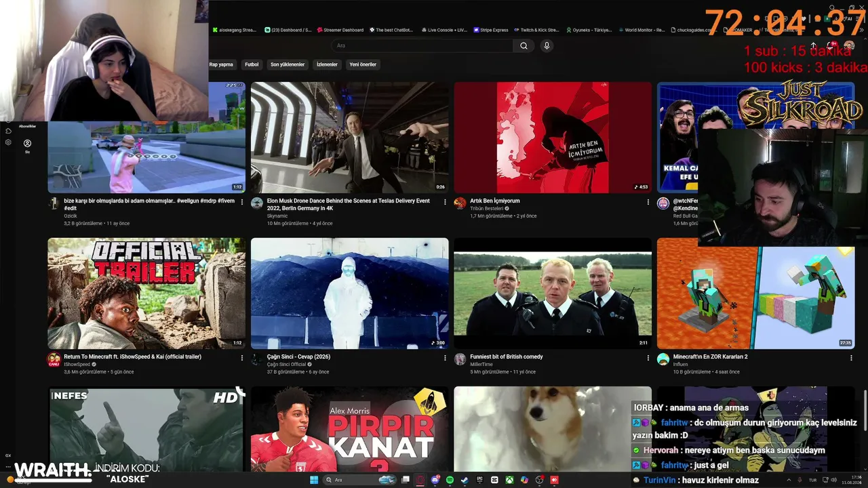
Task: Open Epic Games Launcher from the taskbar
Action: pos(479,480)
